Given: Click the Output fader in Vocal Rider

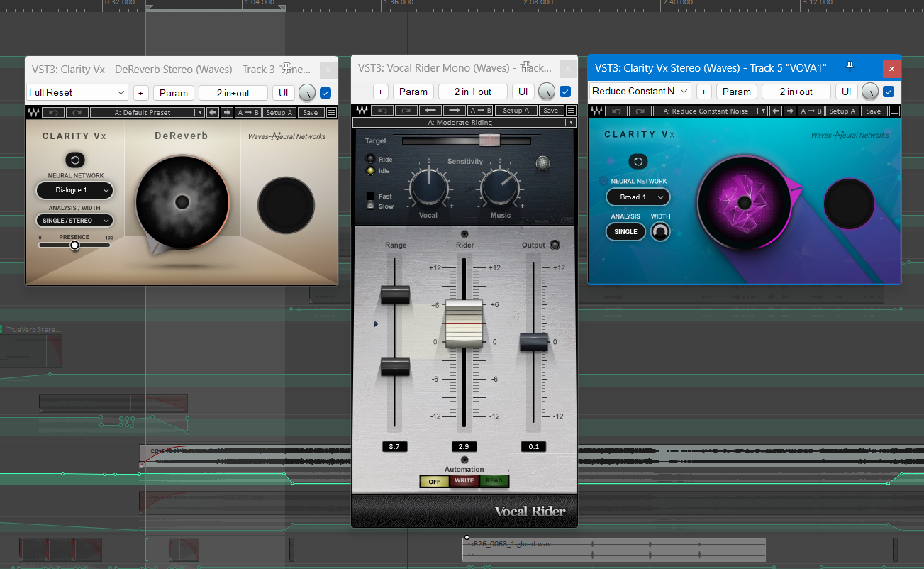Looking at the screenshot, I should [x=534, y=342].
